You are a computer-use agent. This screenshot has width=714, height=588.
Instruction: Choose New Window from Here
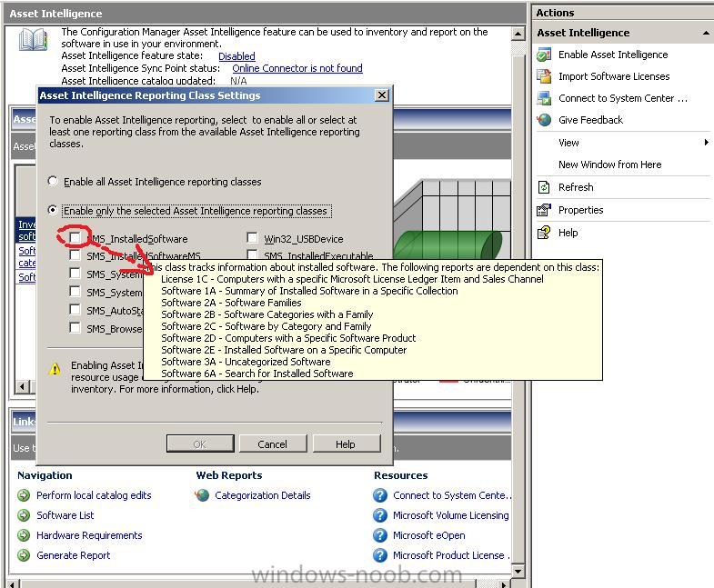coord(609,164)
